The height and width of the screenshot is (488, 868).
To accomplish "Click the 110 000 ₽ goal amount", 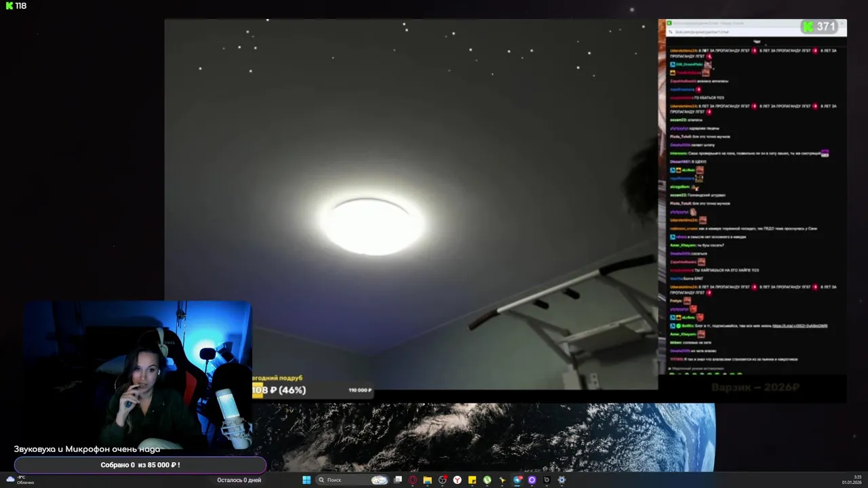I will pos(359,390).
